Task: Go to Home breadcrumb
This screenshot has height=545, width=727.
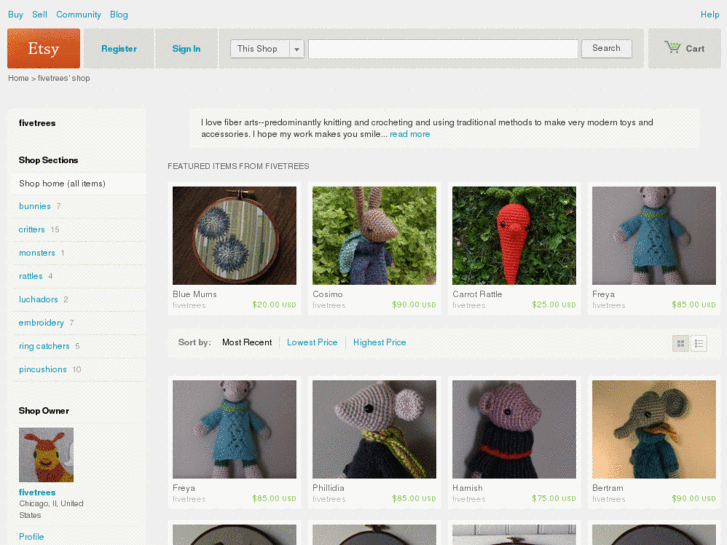Action: click(18, 78)
